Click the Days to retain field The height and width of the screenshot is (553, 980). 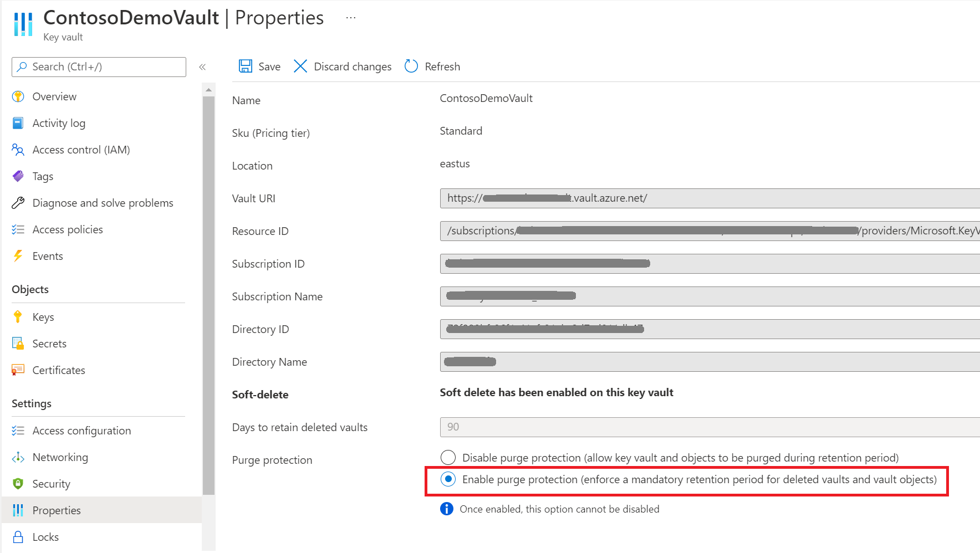pos(710,427)
